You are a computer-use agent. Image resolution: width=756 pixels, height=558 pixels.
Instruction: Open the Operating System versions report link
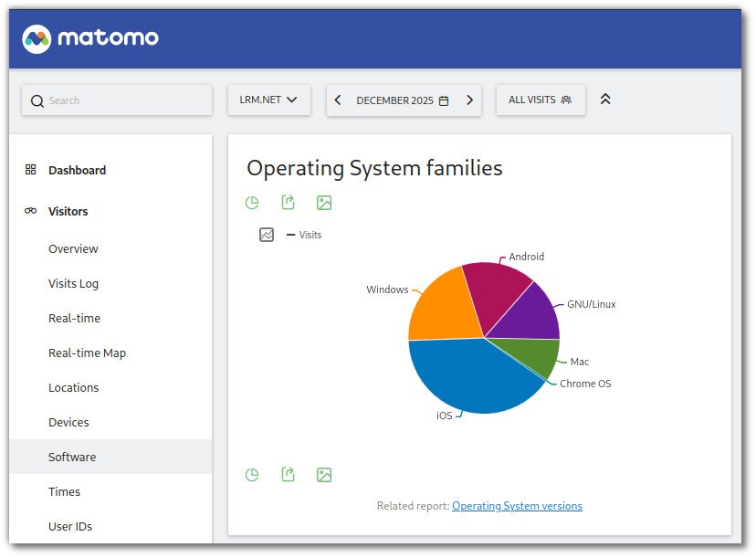click(x=517, y=505)
